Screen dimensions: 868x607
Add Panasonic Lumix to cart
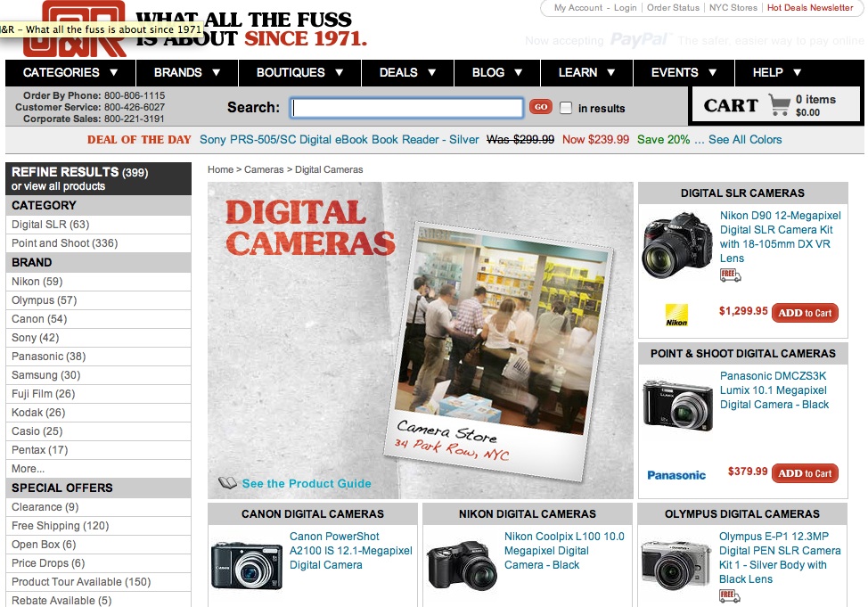click(x=805, y=473)
